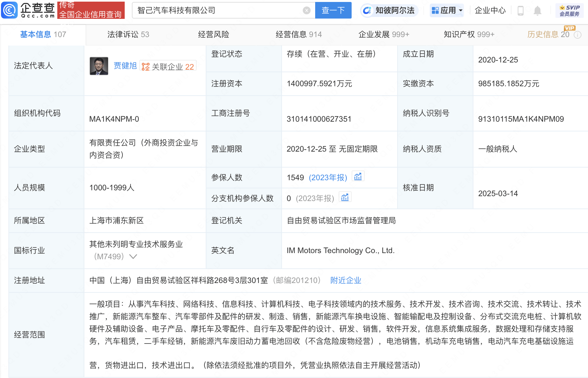
Task: Click the 所属地区 value 上海市浦东新区
Action: 117,221
